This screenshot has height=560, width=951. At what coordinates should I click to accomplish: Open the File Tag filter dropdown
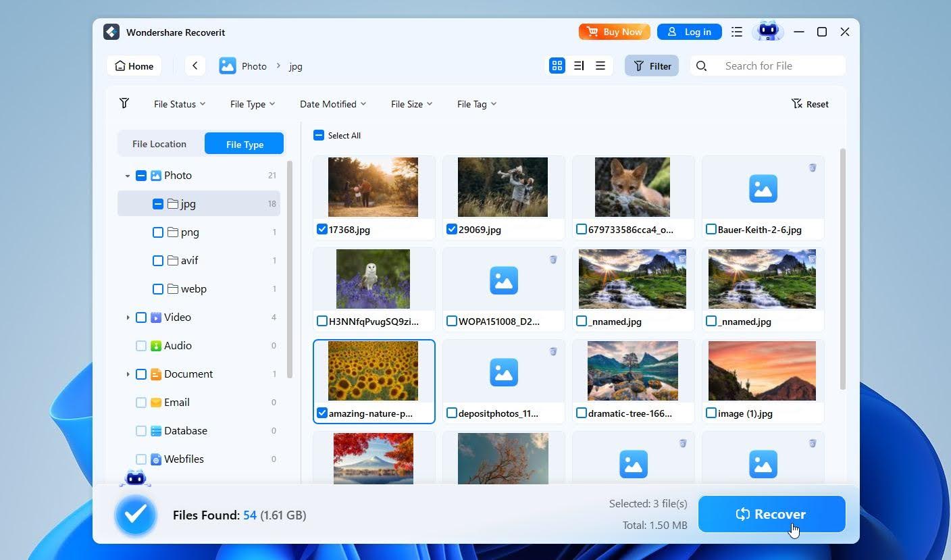coord(477,104)
